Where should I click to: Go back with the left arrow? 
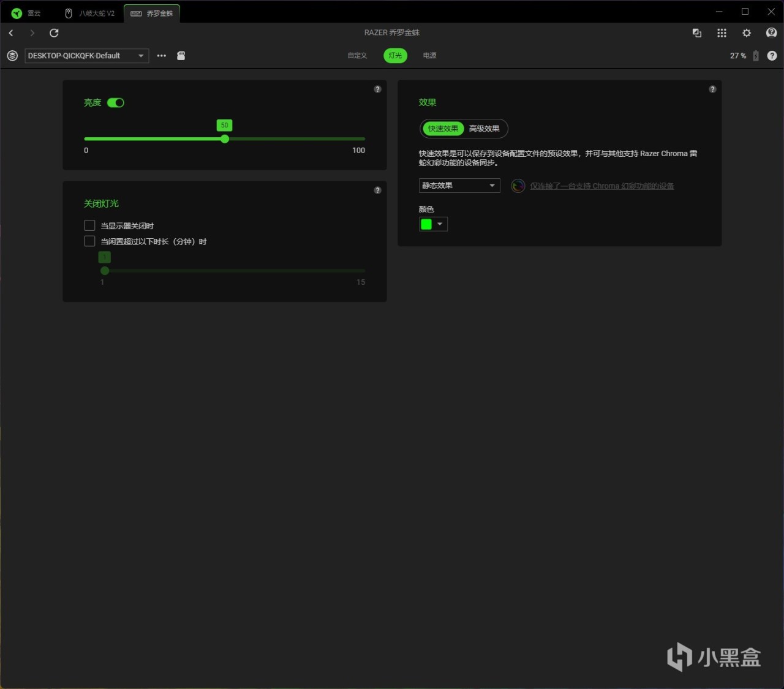[x=11, y=33]
